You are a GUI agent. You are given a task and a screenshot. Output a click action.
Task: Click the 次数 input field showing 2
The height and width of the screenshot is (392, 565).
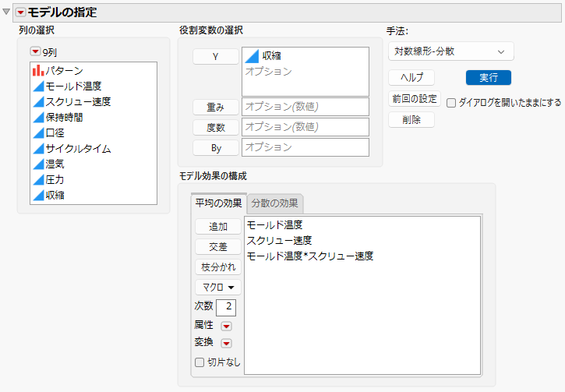click(226, 307)
